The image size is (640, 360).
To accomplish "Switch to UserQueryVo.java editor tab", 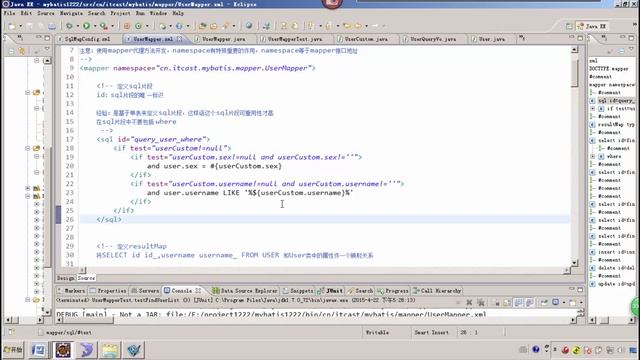I will click(x=433, y=39).
